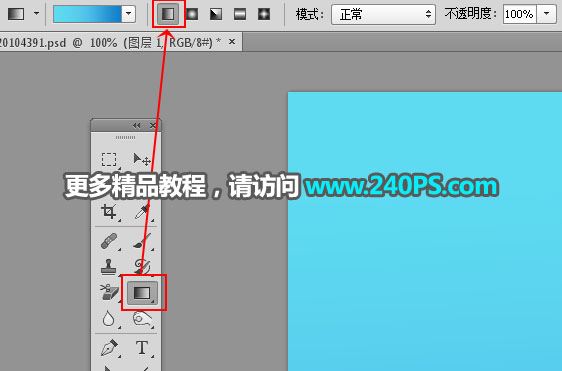Grab the tools panel grip handle
The width and height of the screenshot is (562, 371).
point(125,137)
